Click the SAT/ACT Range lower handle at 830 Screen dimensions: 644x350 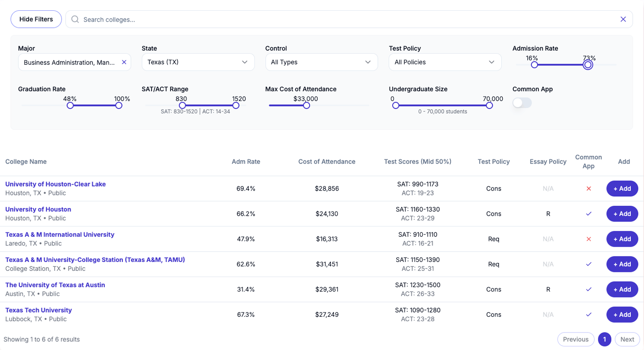pyautogui.click(x=182, y=106)
